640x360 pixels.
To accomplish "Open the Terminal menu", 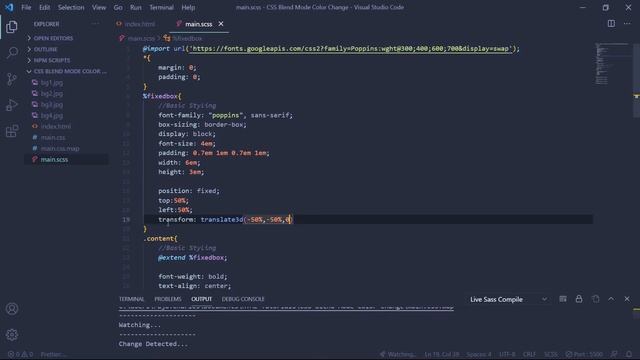I will pyautogui.click(x=161, y=7).
